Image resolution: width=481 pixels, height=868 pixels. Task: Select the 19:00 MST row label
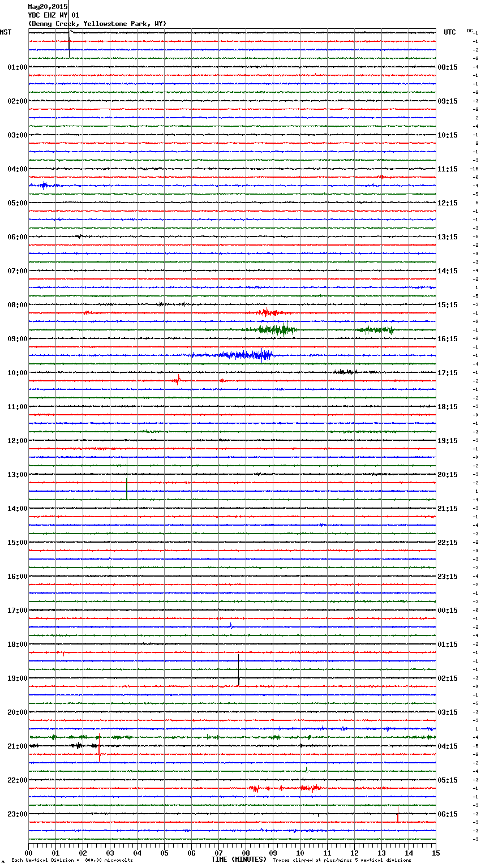coord(18,678)
